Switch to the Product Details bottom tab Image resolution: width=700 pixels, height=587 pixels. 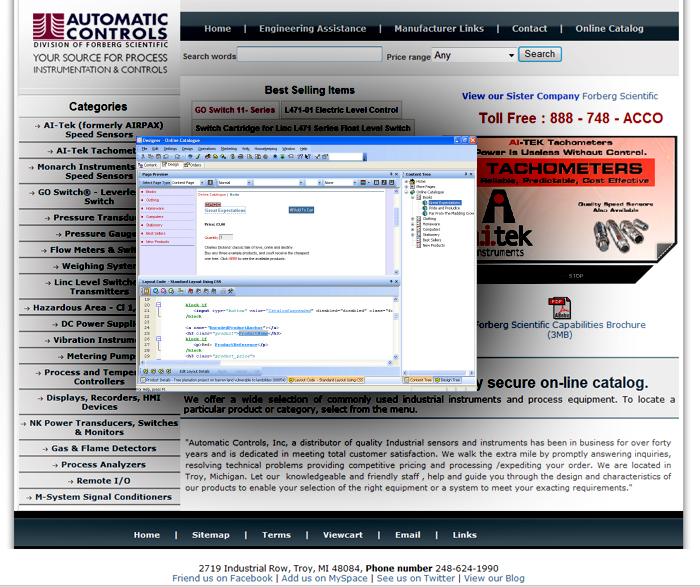click(x=213, y=380)
